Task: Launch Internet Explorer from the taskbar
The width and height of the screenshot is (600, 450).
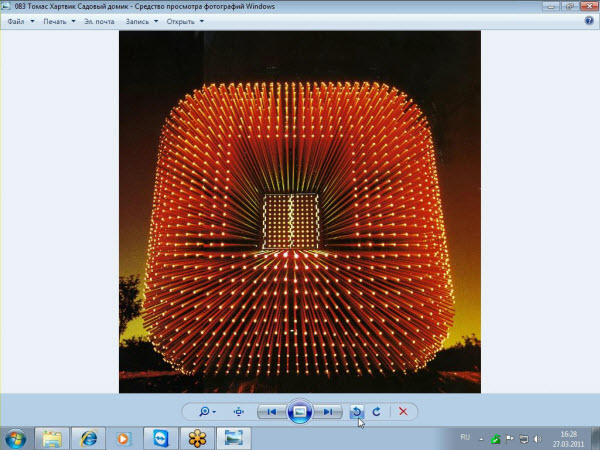Action: tap(88, 438)
